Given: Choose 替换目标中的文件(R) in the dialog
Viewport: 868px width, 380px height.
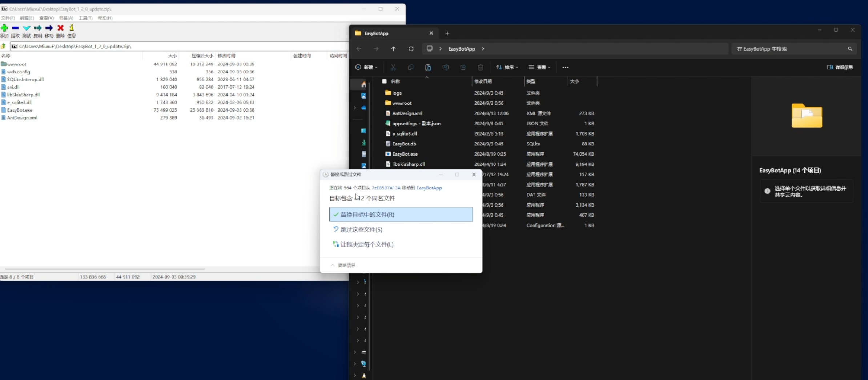Looking at the screenshot, I should (x=401, y=215).
